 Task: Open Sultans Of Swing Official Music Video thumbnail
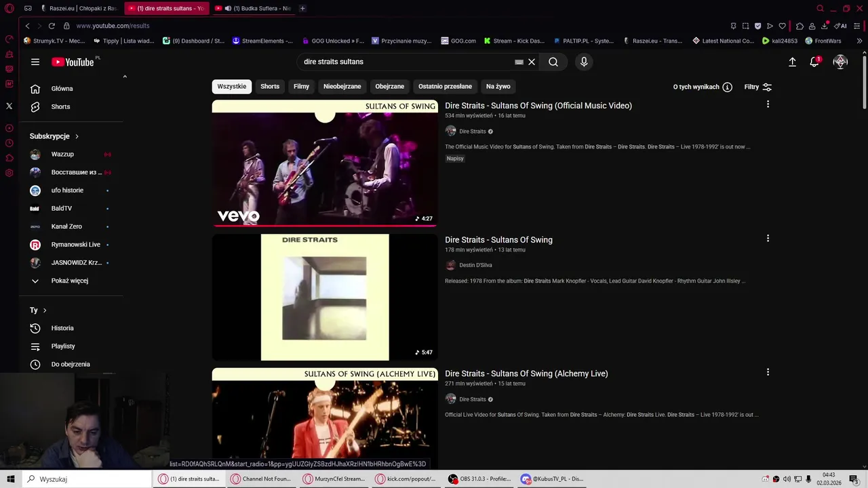pyautogui.click(x=325, y=163)
